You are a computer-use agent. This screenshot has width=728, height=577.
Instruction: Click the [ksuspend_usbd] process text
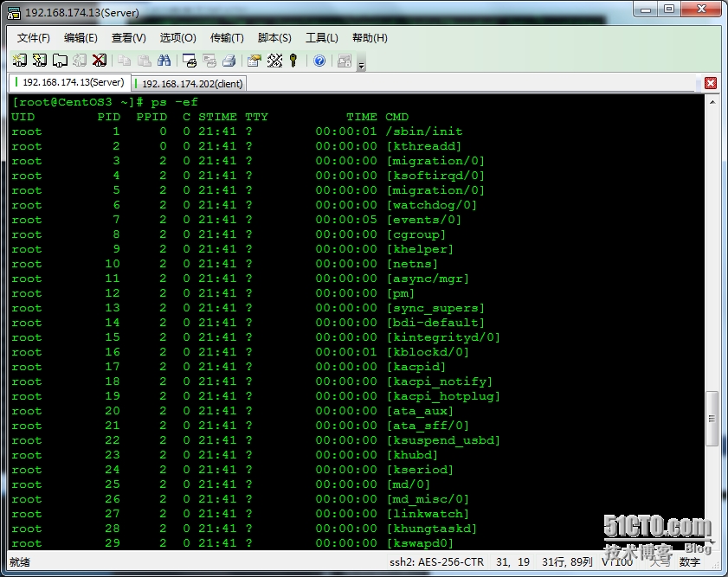click(x=443, y=440)
